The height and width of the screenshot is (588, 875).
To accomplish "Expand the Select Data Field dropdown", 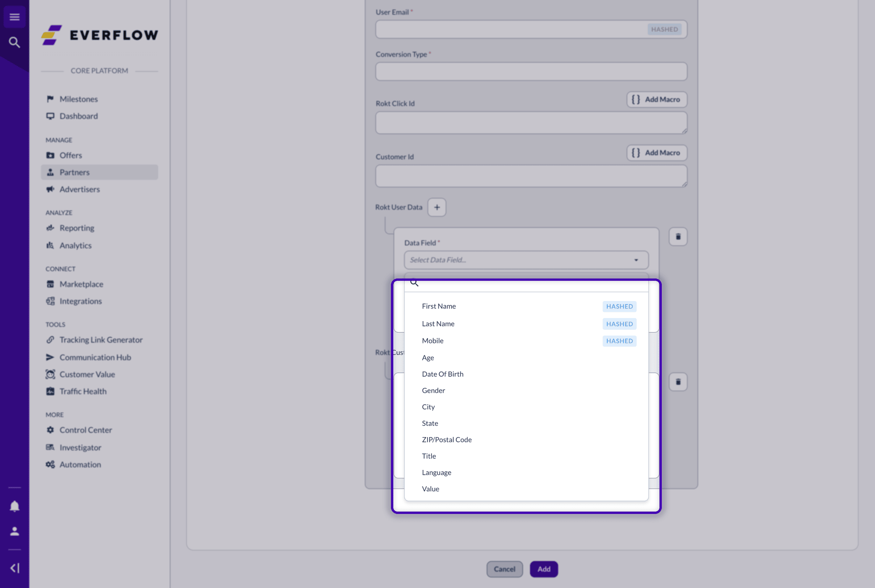I will pos(526,260).
